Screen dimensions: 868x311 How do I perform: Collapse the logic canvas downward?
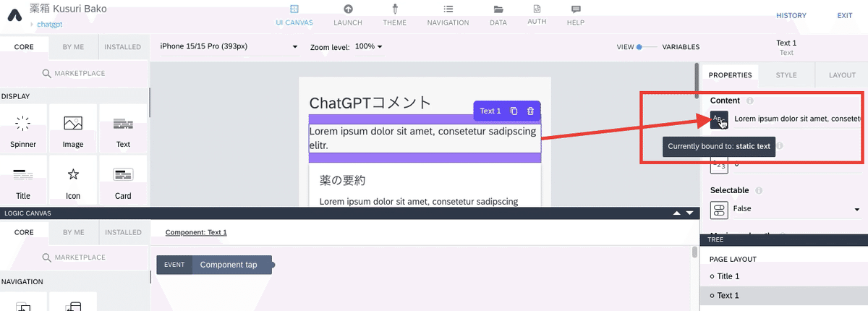pyautogui.click(x=689, y=213)
